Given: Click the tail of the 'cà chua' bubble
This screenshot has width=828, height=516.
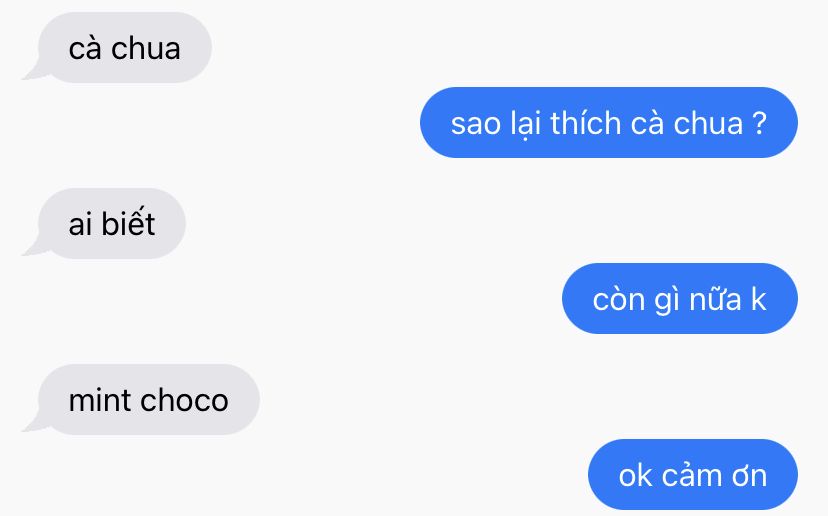Looking at the screenshot, I should pos(32,72).
